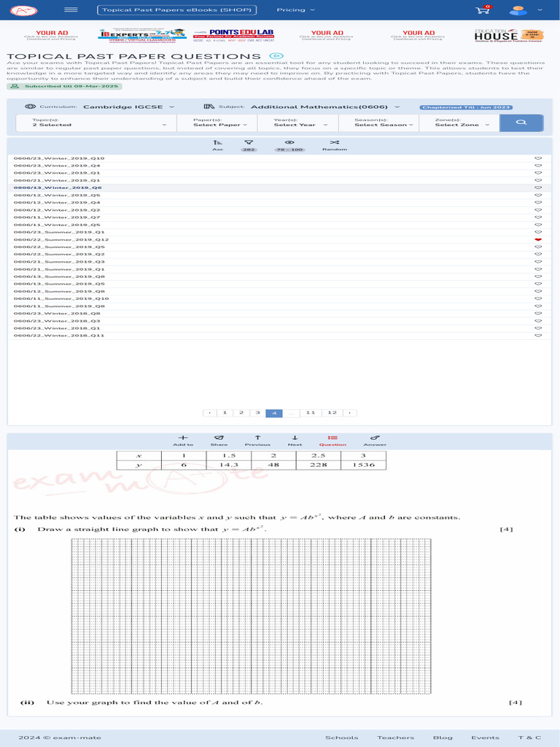Viewport: 560px width, 747px height.
Task: Open the shopping cart
Action: click(x=481, y=11)
